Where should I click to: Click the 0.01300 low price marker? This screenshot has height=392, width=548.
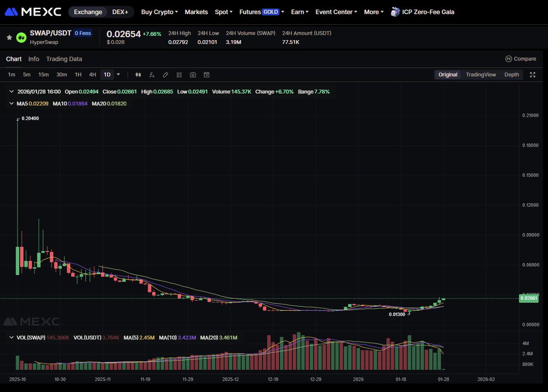tap(397, 314)
